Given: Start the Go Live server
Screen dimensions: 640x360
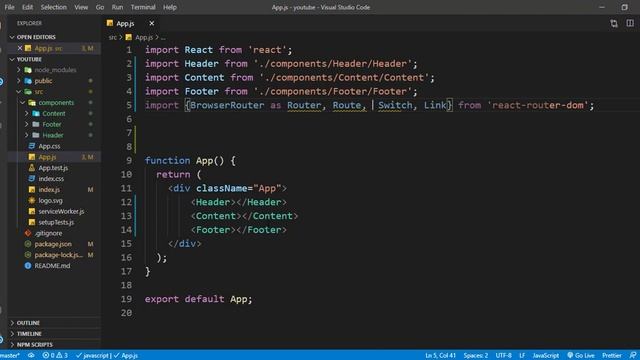Looking at the screenshot, I should pyautogui.click(x=581, y=356).
